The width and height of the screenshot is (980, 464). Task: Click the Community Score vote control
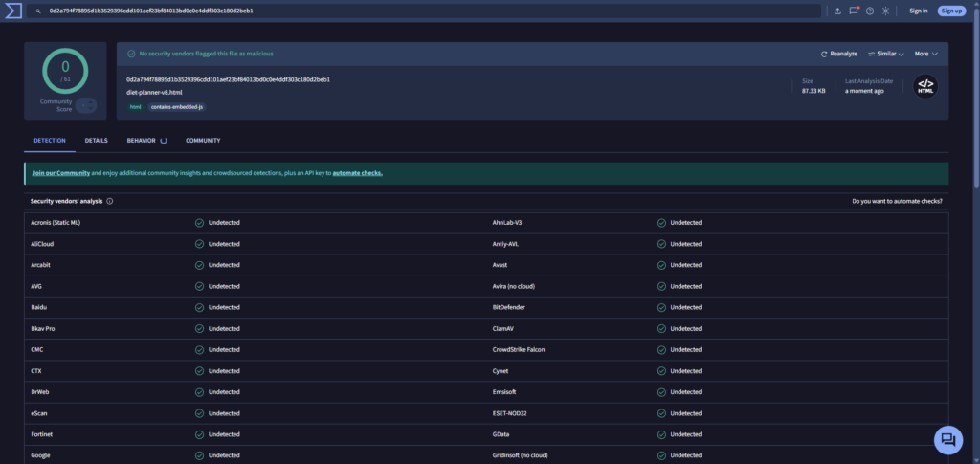(x=85, y=105)
